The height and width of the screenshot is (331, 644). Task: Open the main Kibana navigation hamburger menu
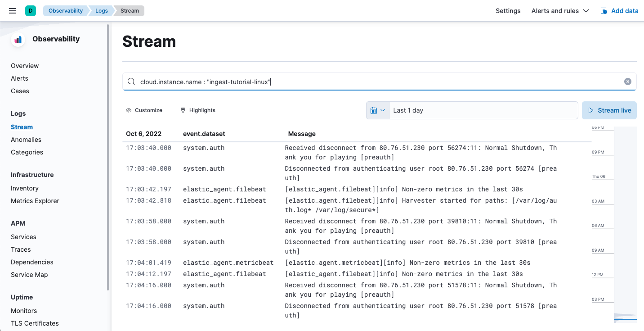click(x=12, y=10)
